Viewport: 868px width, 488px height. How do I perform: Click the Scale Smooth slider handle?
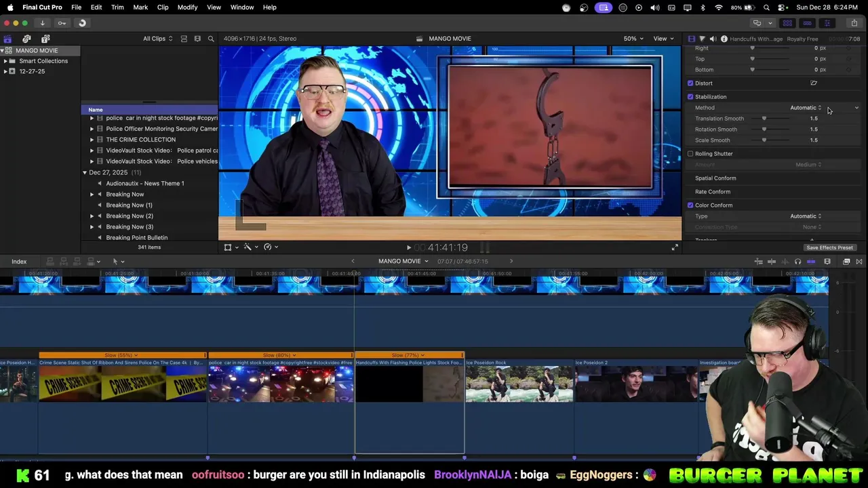[x=764, y=140]
